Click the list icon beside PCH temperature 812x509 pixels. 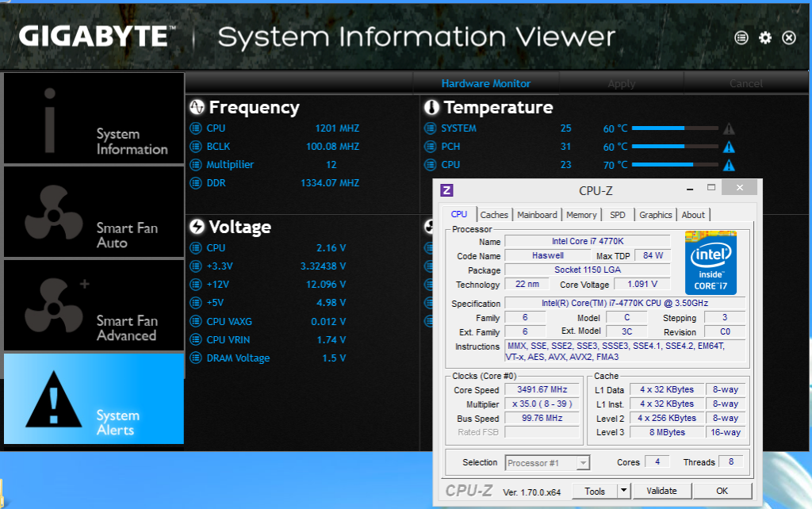tap(431, 147)
